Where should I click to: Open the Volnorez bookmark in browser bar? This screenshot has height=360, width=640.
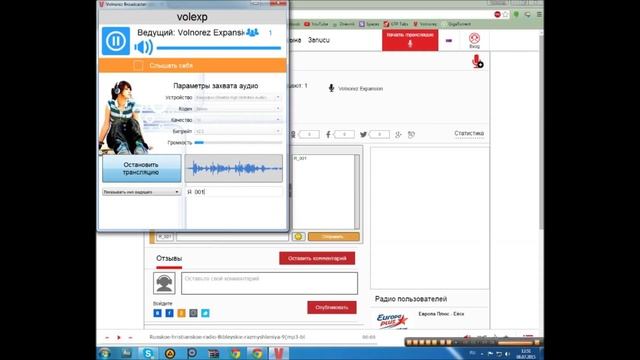425,24
